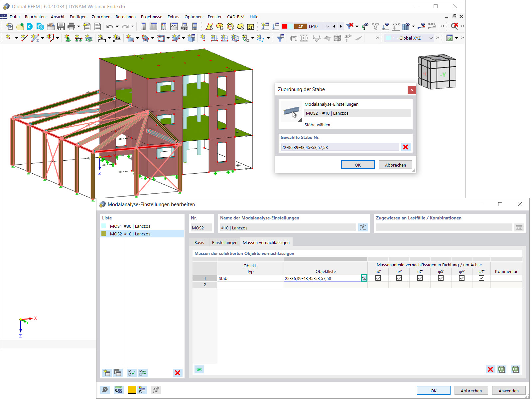Screen dimensions: 532x399
Task: Click the new solid box icon
Action: point(191,38)
